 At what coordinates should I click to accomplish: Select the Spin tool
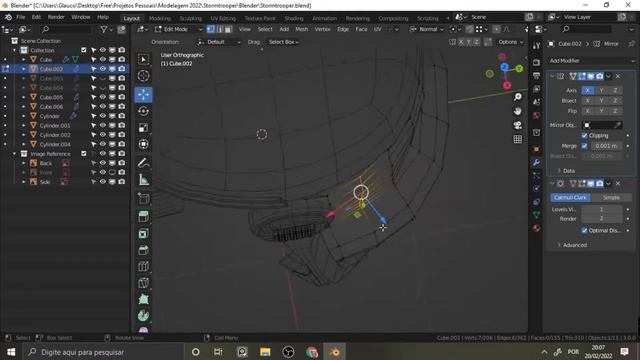click(143, 316)
